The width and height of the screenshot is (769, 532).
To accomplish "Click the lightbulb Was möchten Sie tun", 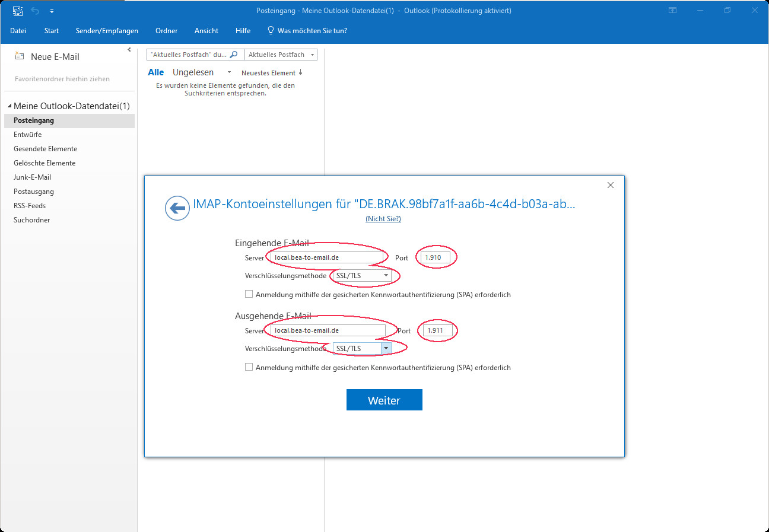I will [x=271, y=30].
